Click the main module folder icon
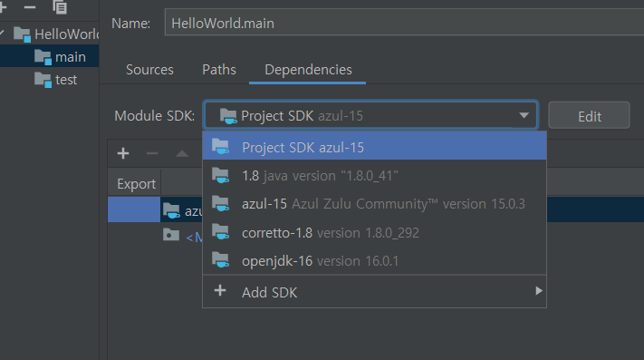644x360 pixels. pyautogui.click(x=43, y=57)
